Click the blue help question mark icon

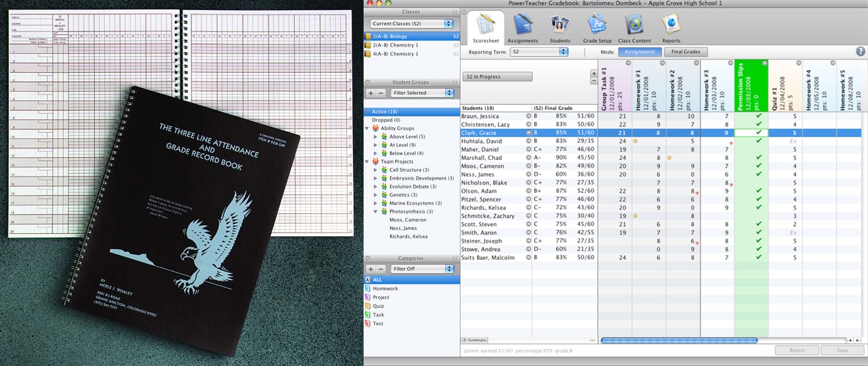(x=860, y=52)
